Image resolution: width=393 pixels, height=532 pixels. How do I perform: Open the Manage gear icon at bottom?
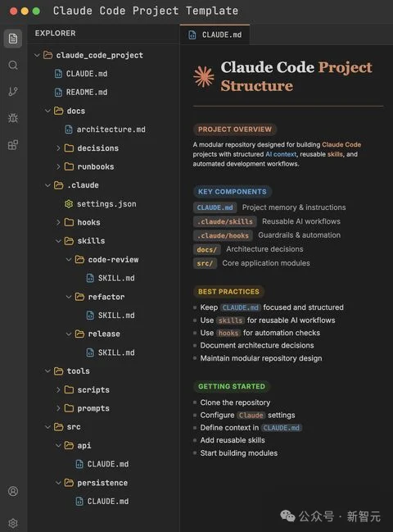[13, 523]
